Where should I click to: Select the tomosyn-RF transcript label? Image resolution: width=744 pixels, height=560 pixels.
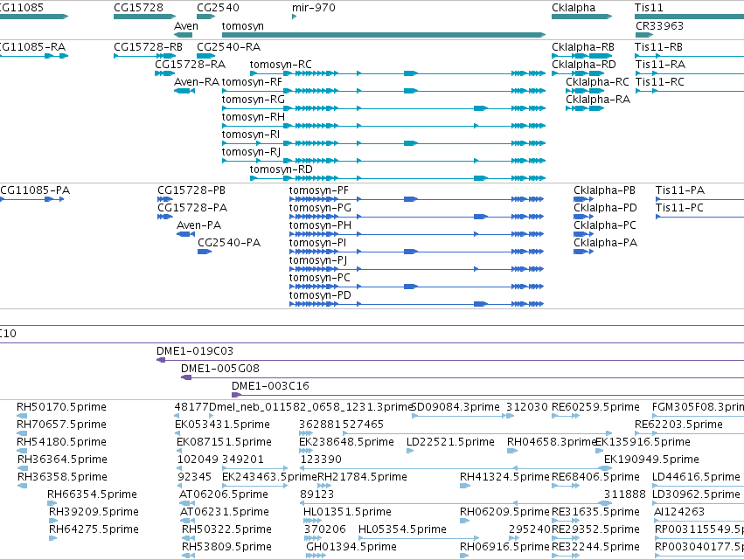[252, 82]
